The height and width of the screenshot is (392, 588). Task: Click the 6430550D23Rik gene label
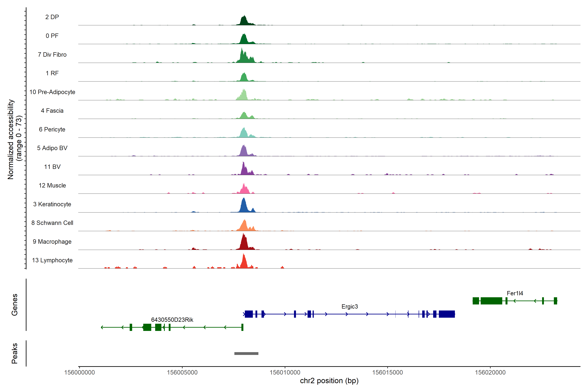[x=172, y=320]
